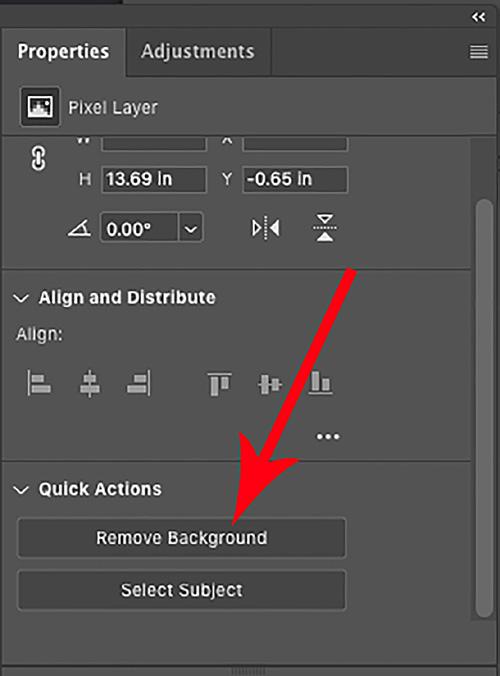This screenshot has width=500, height=676.
Task: Collapse the Align and Distribute section
Action: pos(21,298)
